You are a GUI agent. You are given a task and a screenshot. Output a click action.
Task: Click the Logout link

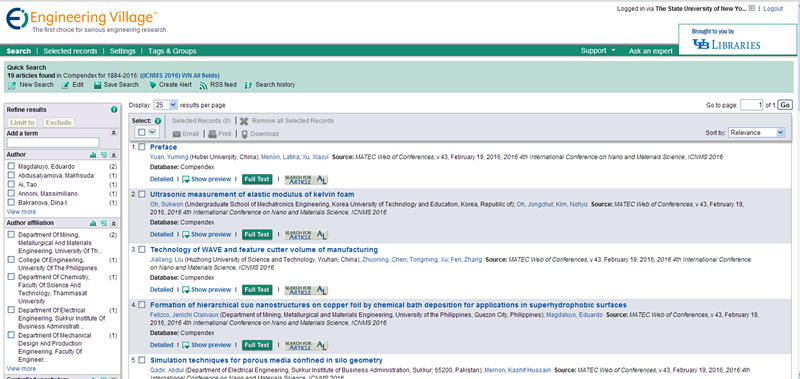773,9
